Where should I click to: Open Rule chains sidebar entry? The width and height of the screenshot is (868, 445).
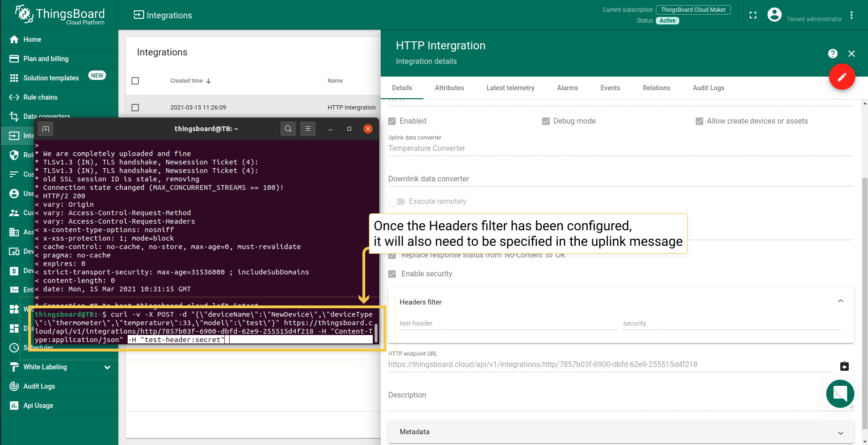pos(59,97)
